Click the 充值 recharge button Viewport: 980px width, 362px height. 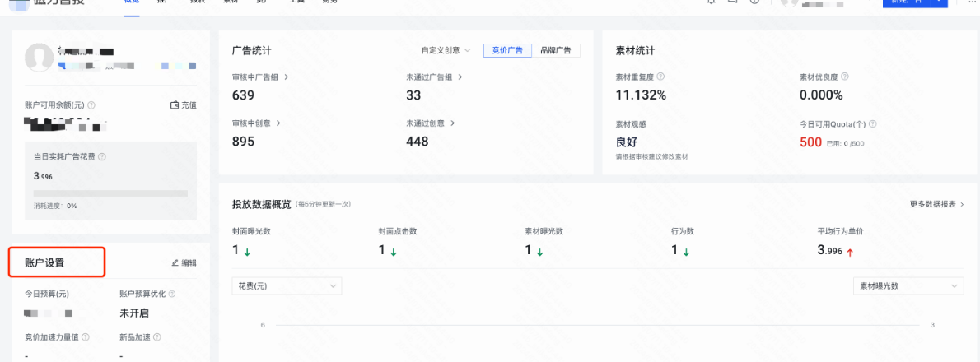tap(184, 105)
